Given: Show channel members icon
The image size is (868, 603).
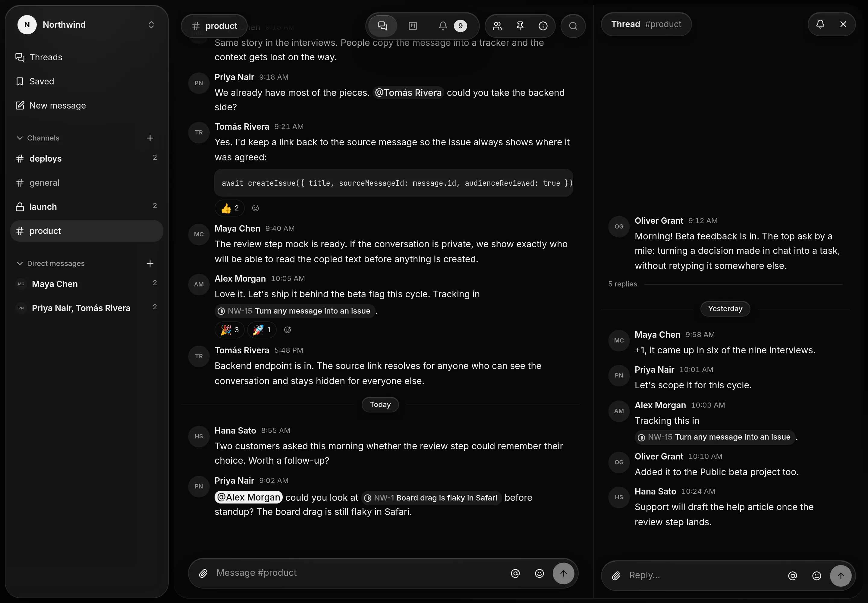Looking at the screenshot, I should pyautogui.click(x=498, y=26).
